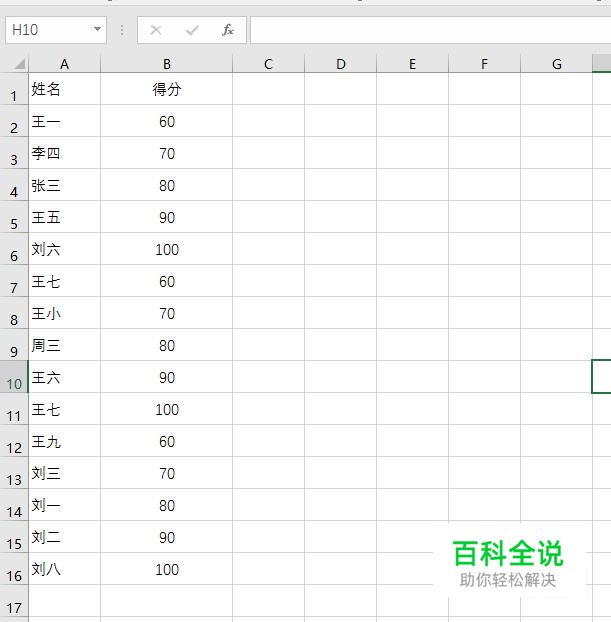Click score 90 in 王六 row
Image resolution: width=611 pixels, height=622 pixels.
coord(167,377)
